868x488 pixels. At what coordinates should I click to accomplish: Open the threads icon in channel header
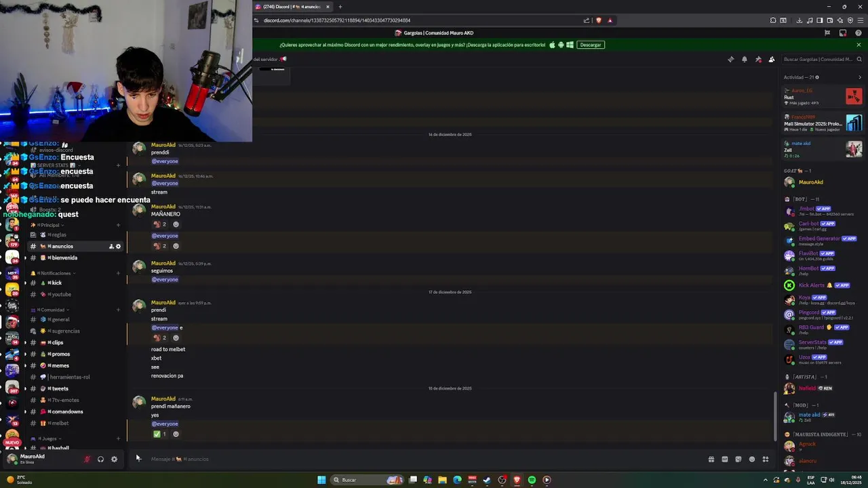(x=730, y=60)
